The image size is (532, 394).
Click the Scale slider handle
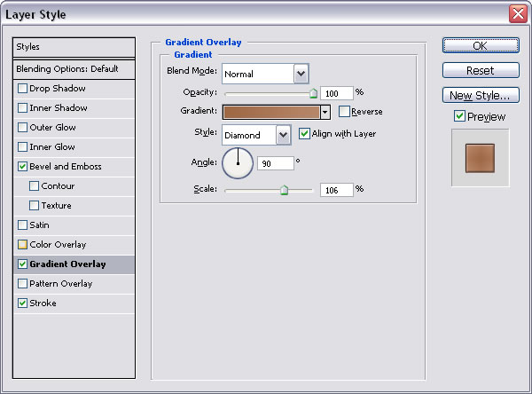285,190
